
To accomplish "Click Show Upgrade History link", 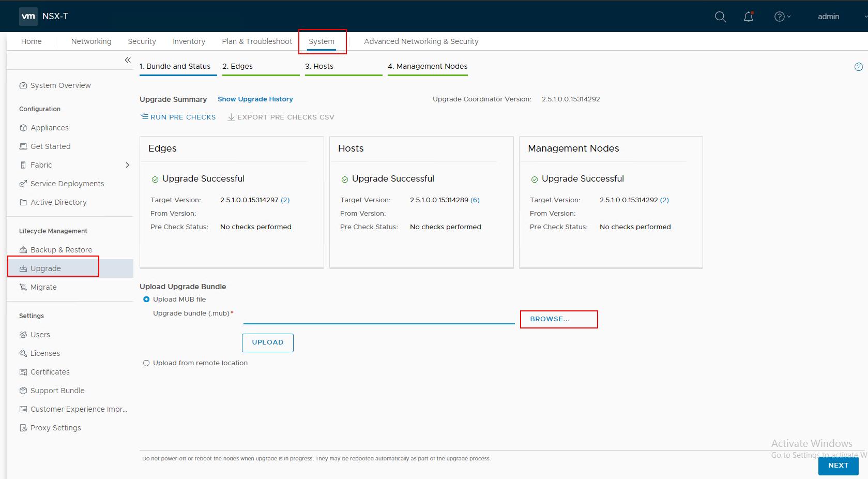I will tap(255, 99).
